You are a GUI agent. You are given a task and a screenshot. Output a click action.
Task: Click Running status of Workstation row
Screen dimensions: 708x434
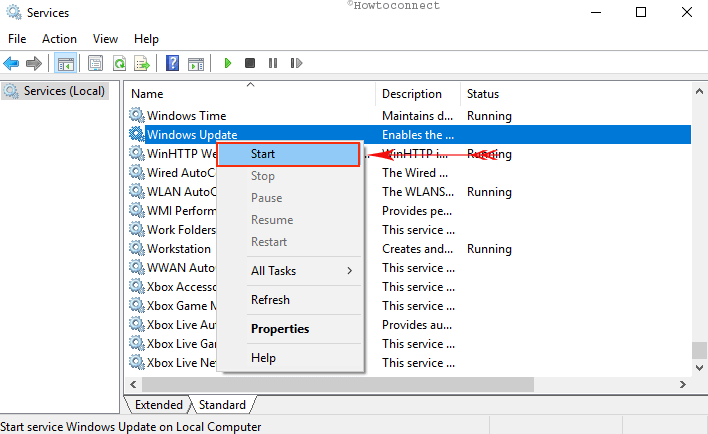click(489, 249)
